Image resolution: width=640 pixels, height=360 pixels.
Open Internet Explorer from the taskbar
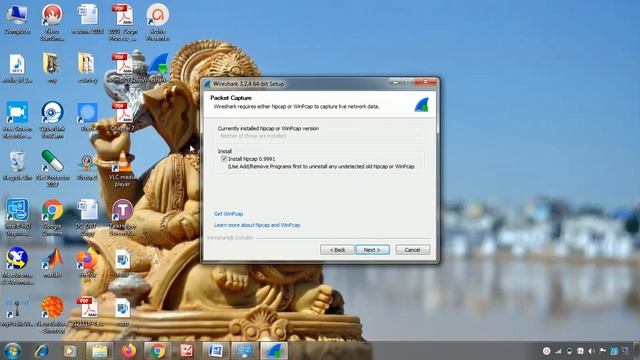click(x=41, y=351)
